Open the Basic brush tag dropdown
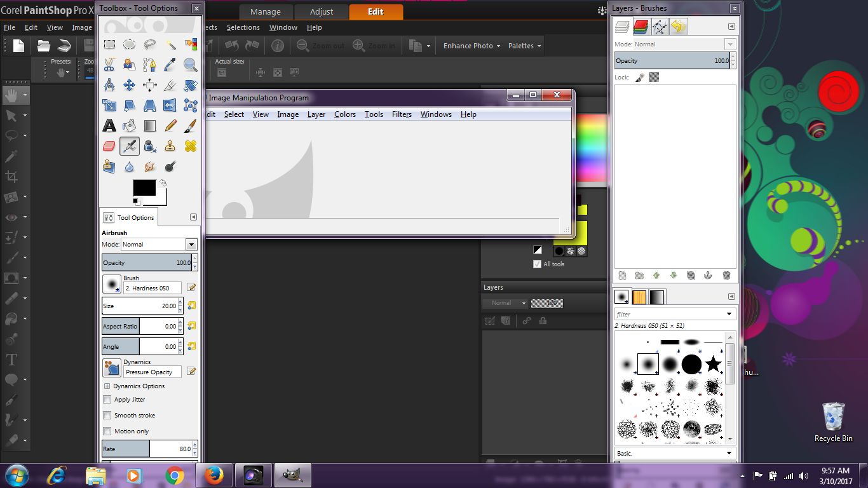The width and height of the screenshot is (868, 488). [729, 453]
